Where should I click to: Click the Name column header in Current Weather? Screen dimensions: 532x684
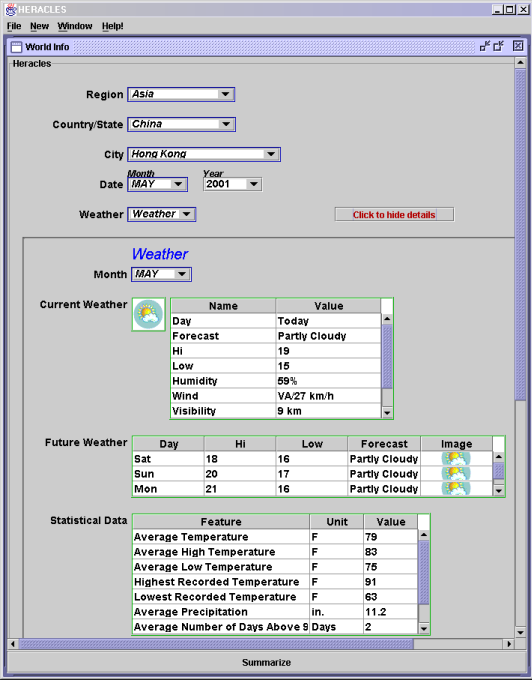[223, 306]
